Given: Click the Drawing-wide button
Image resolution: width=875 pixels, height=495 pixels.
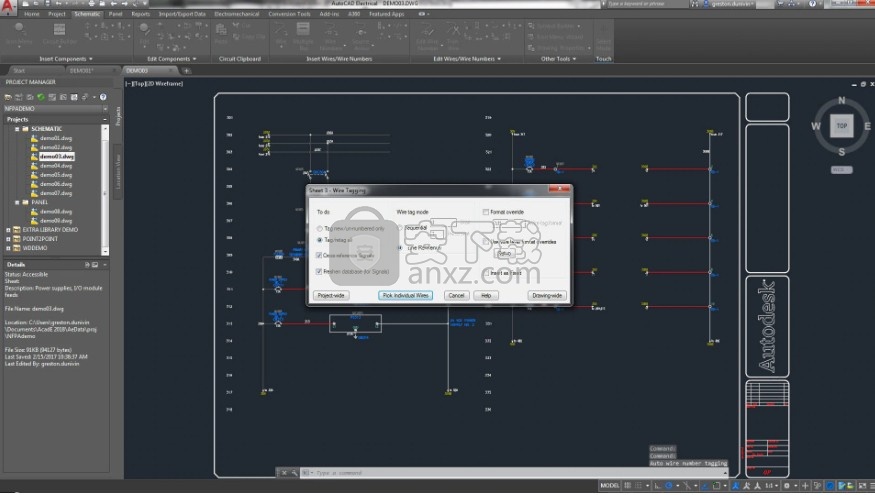Looking at the screenshot, I should point(547,296).
